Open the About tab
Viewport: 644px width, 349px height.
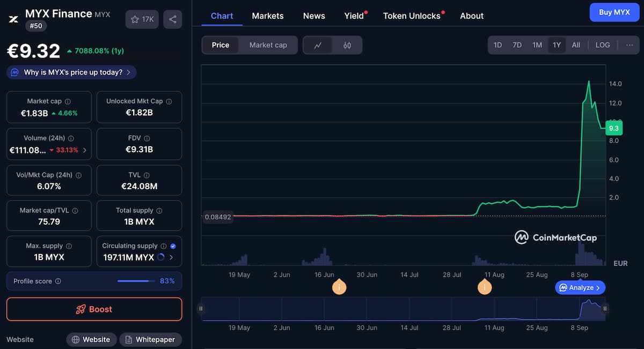pos(472,16)
